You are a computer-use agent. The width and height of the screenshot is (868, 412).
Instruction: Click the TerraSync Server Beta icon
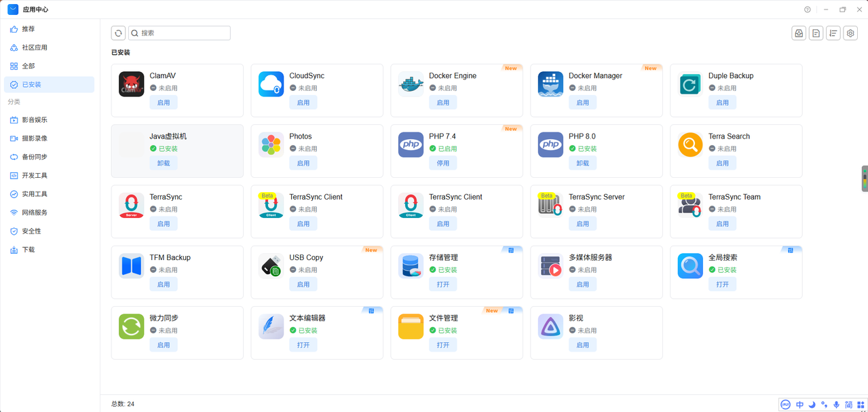tap(550, 205)
